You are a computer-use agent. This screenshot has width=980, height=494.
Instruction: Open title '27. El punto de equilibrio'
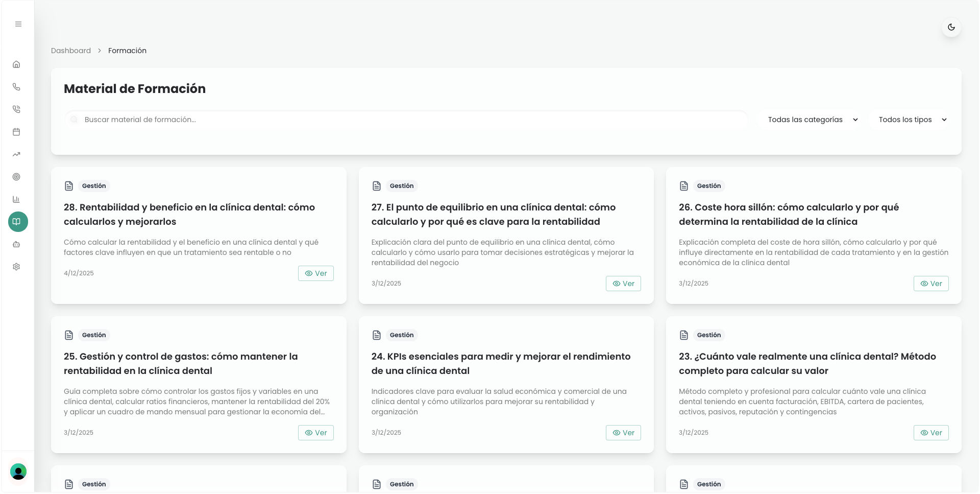point(494,215)
